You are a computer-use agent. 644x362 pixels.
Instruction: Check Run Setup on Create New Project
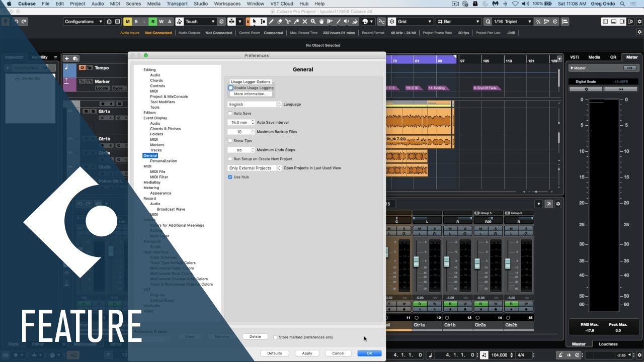coord(230,159)
